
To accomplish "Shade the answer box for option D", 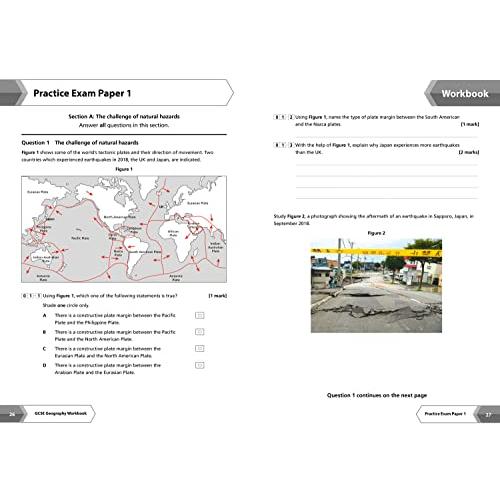I will pos(199,365).
